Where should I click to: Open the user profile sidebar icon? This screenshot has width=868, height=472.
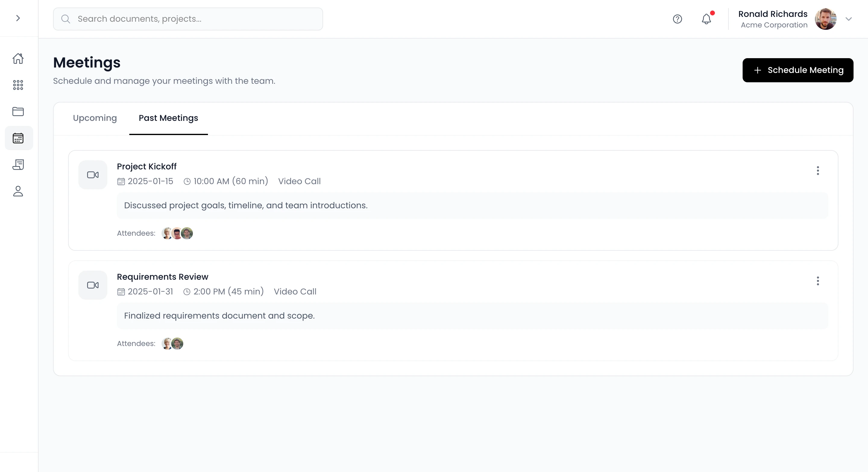pos(18,191)
